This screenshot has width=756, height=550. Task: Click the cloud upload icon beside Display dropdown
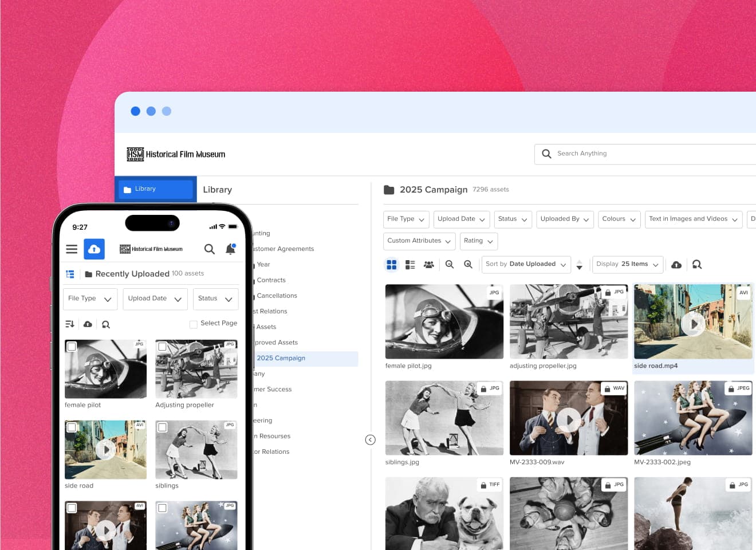pos(676,265)
